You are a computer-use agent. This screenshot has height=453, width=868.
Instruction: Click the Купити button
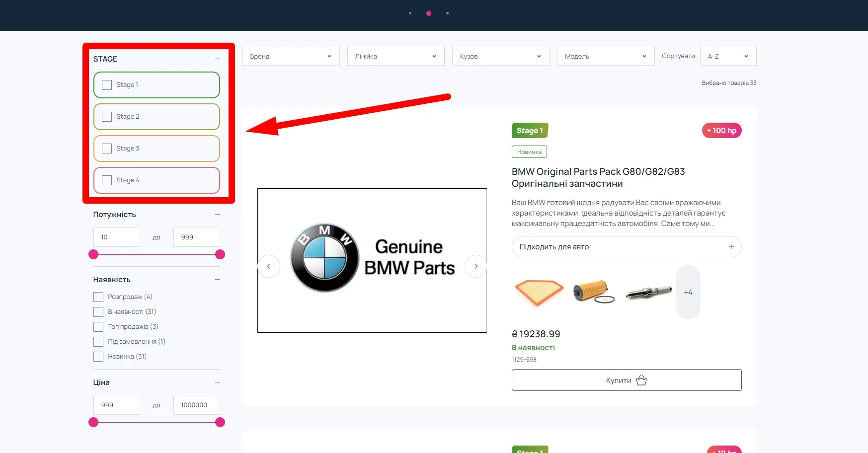click(627, 380)
